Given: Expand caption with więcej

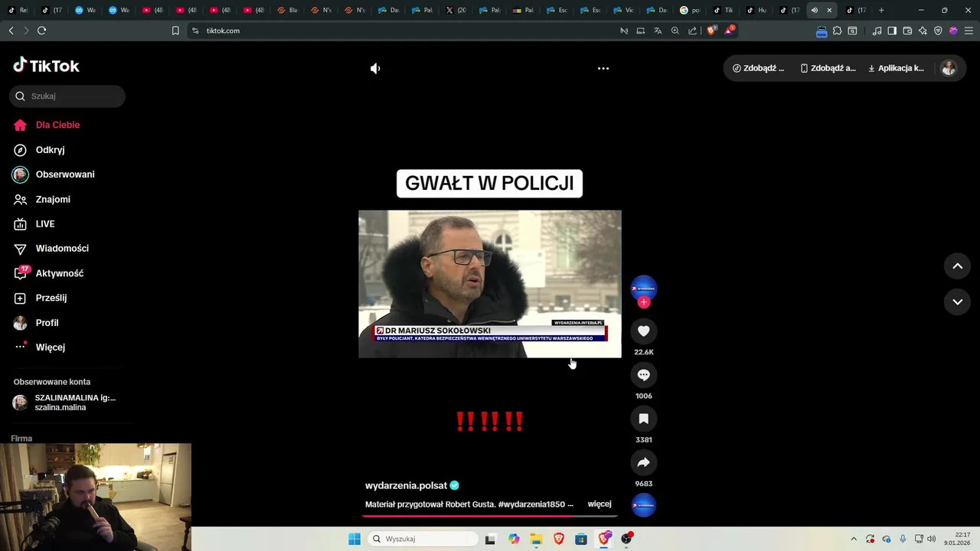Looking at the screenshot, I should pyautogui.click(x=599, y=504).
